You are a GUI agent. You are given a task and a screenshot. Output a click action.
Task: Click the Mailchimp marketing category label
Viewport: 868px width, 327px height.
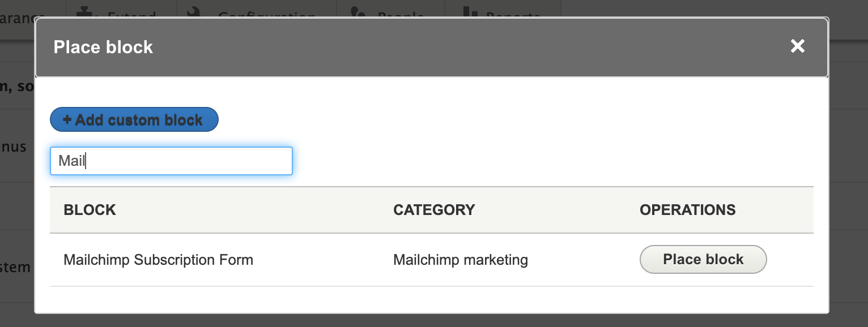click(x=461, y=260)
